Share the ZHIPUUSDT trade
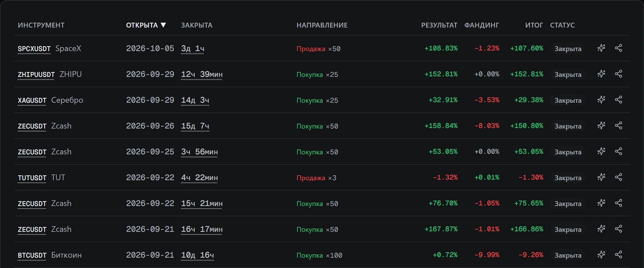 tap(619, 74)
